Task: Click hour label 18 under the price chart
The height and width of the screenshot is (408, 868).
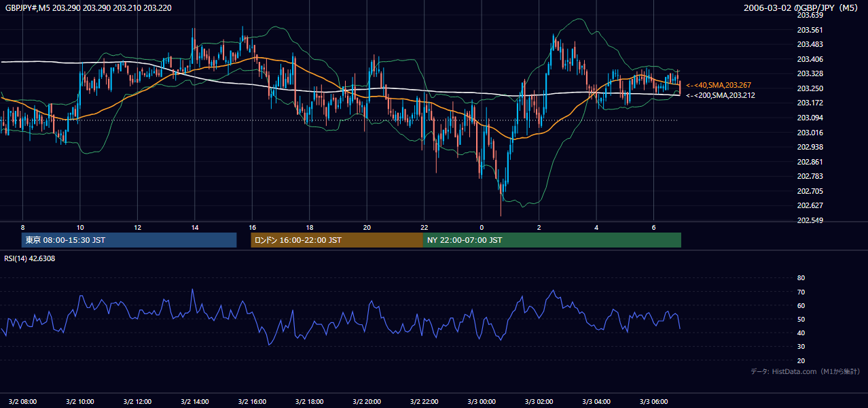Action: click(310, 227)
